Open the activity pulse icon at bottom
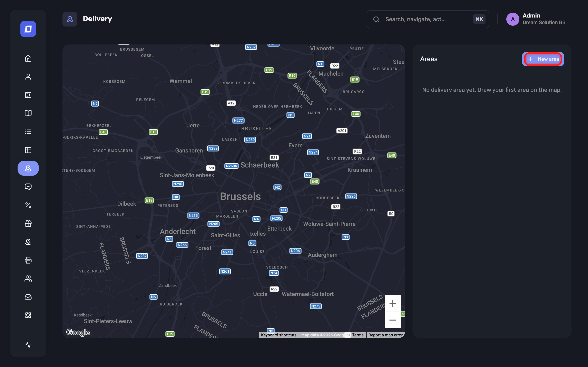This screenshot has height=367, width=588. tap(28, 345)
